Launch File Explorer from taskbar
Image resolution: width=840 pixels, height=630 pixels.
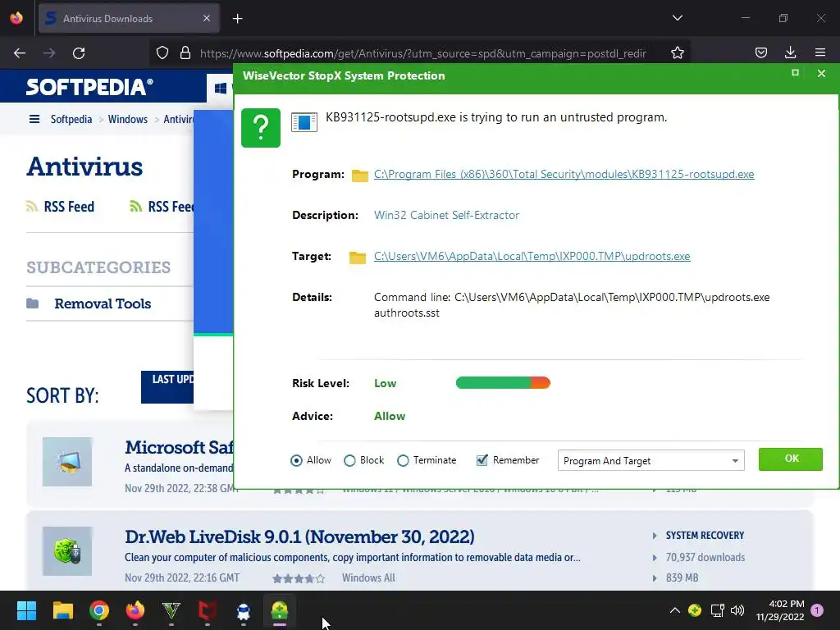(x=62, y=610)
